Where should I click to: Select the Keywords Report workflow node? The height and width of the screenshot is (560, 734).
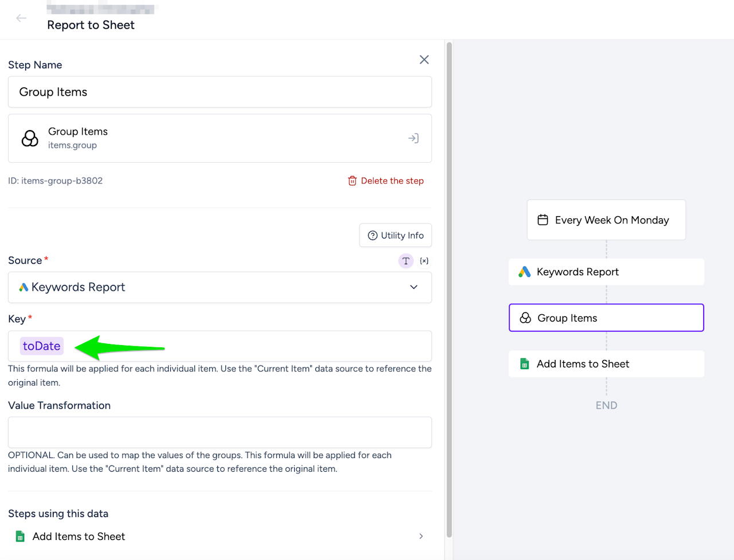tap(606, 272)
